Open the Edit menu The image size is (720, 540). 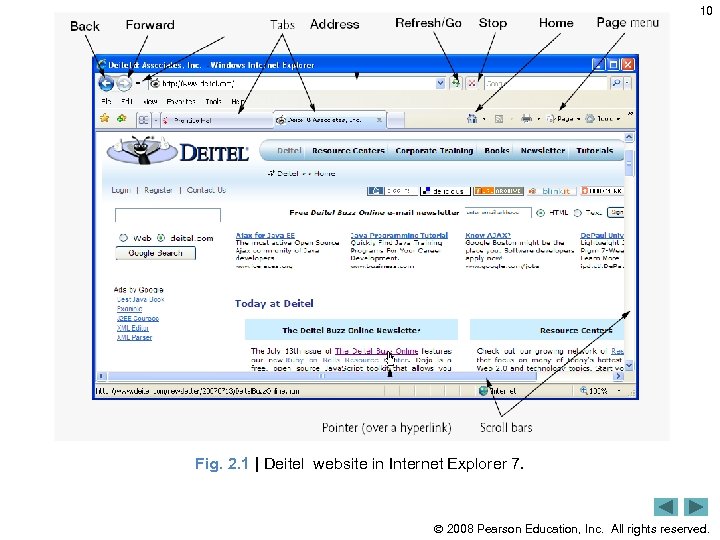tap(127, 101)
